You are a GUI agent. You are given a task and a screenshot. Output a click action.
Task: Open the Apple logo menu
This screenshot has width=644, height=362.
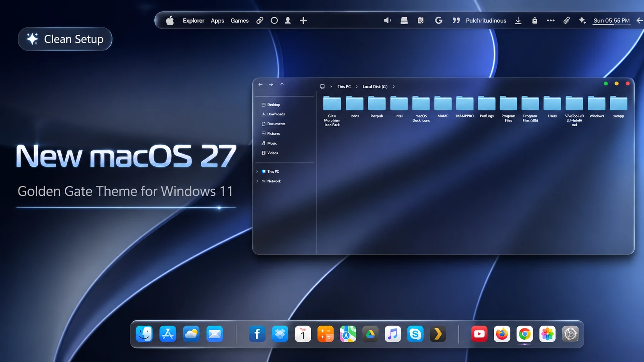pos(170,20)
